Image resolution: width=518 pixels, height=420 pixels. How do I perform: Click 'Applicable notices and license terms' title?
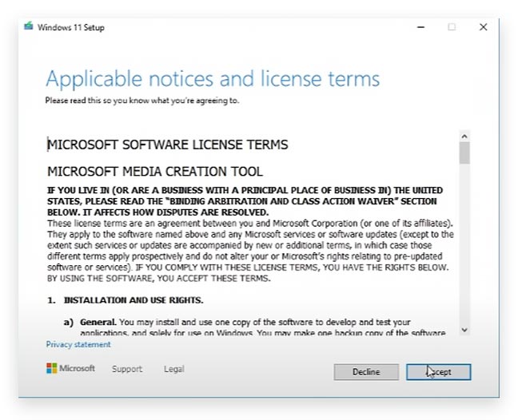213,79
